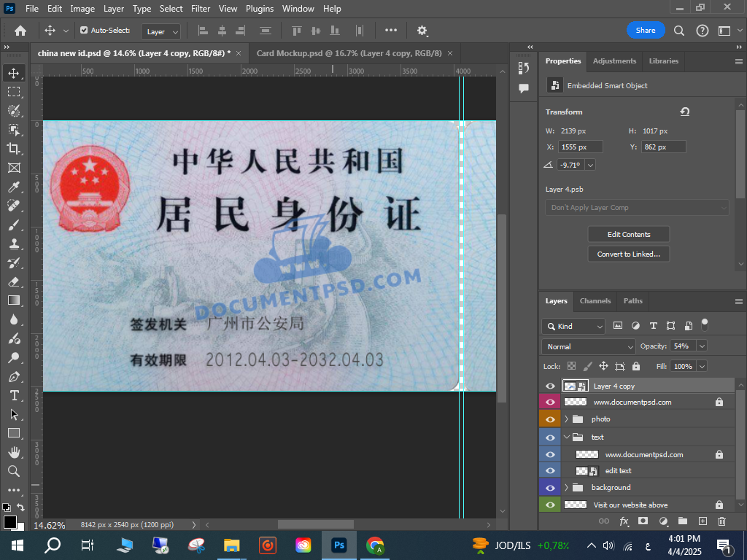Click Convert to Linked button
This screenshot has height=560, width=747.
click(x=628, y=254)
